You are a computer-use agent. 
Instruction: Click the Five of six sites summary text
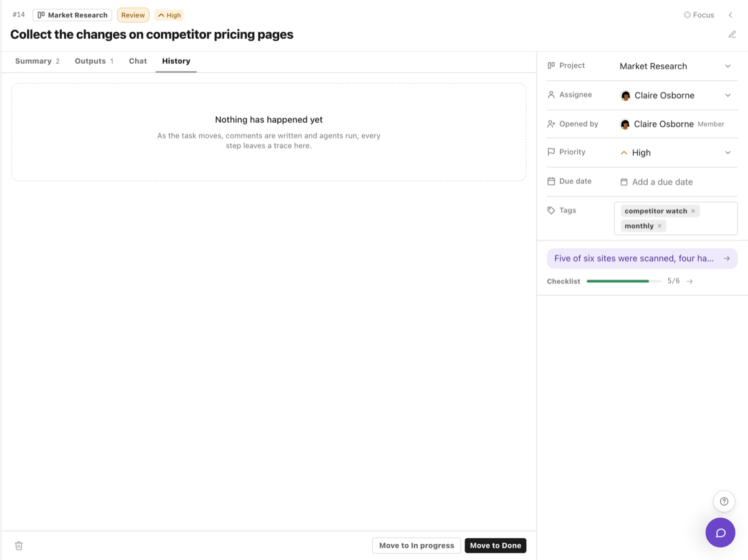[634, 258]
